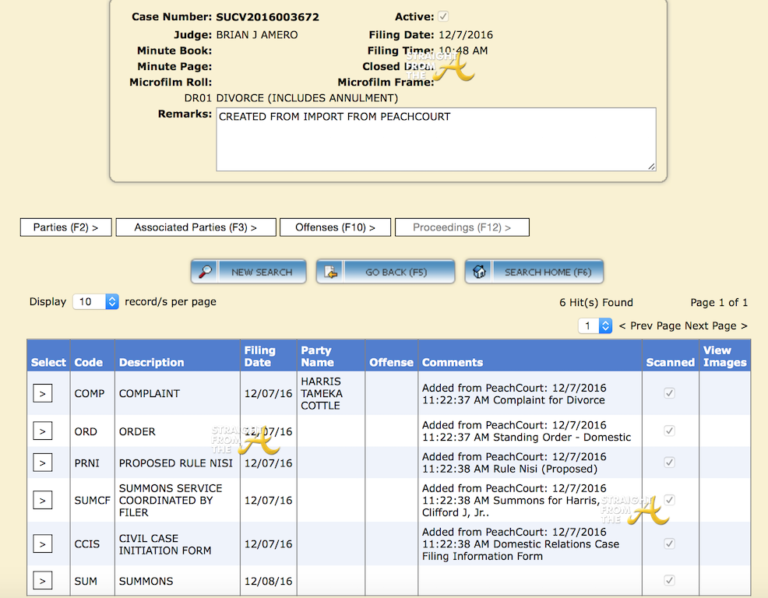Image resolution: width=768 pixels, height=598 pixels.
Task: Open the Parties (F2) tab
Action: (x=66, y=227)
